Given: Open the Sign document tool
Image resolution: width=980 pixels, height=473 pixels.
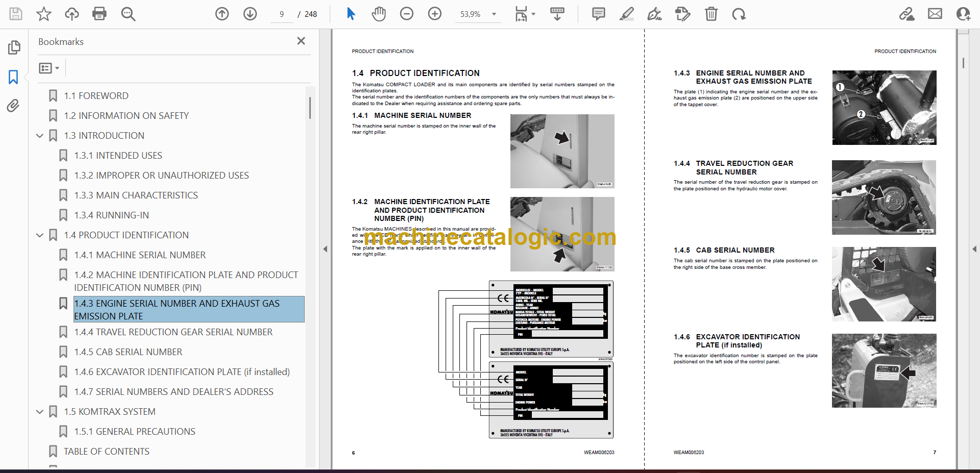Looking at the screenshot, I should pyautogui.click(x=654, y=14).
